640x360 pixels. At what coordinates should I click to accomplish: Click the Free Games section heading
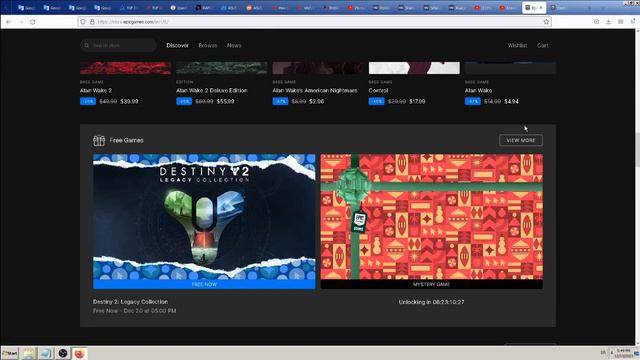click(127, 140)
